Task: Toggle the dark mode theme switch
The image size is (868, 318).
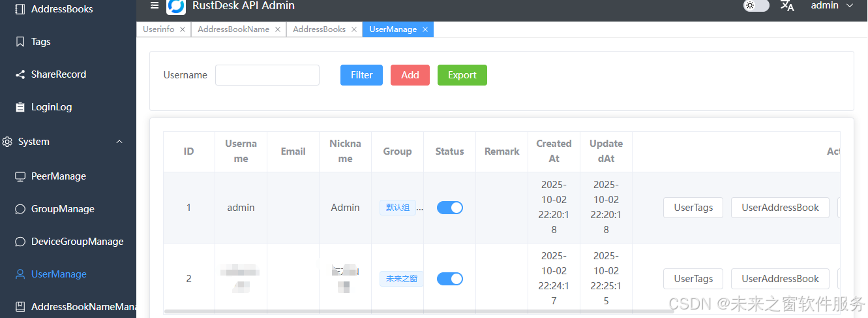Action: point(756,6)
